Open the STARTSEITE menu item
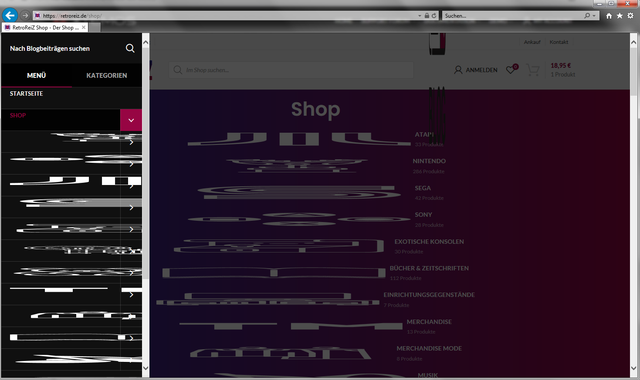The image size is (640, 380). (26, 93)
